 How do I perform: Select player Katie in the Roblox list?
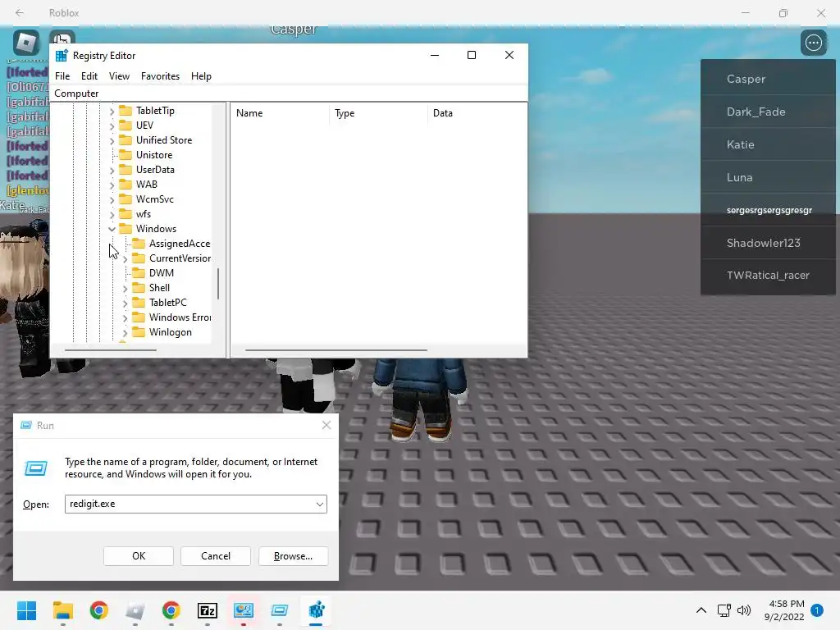coord(768,144)
